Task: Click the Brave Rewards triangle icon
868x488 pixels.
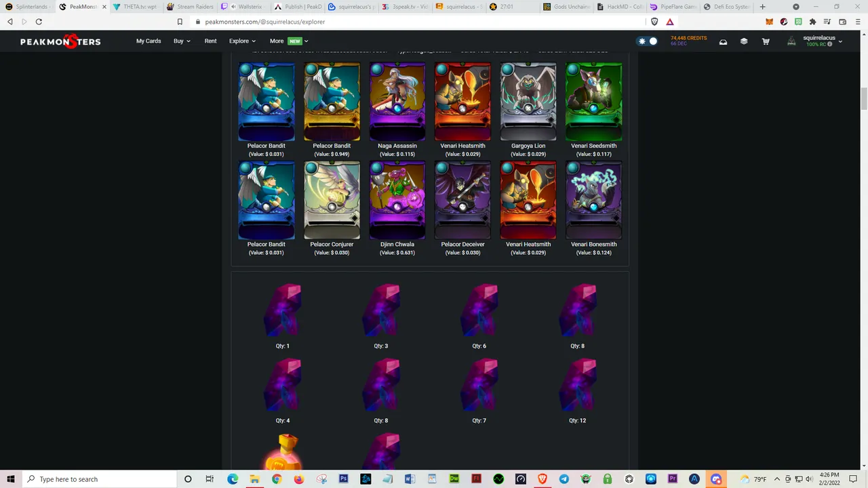Action: tap(670, 22)
